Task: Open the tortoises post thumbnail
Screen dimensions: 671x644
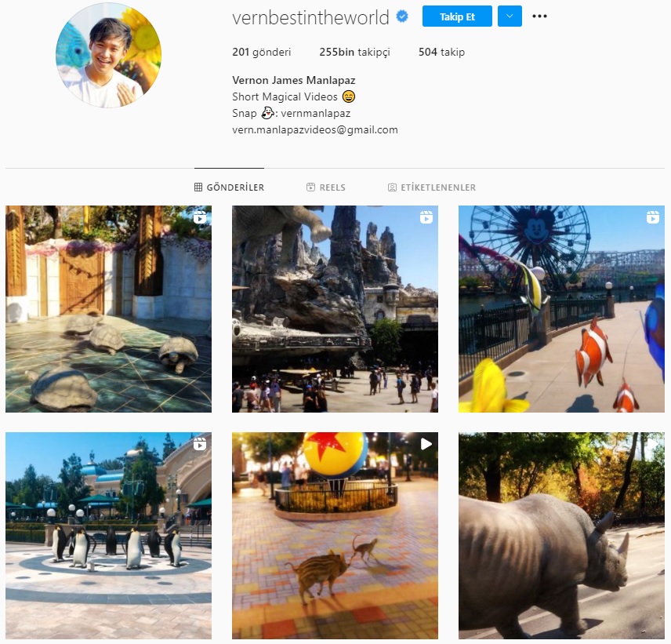Action: 108,309
